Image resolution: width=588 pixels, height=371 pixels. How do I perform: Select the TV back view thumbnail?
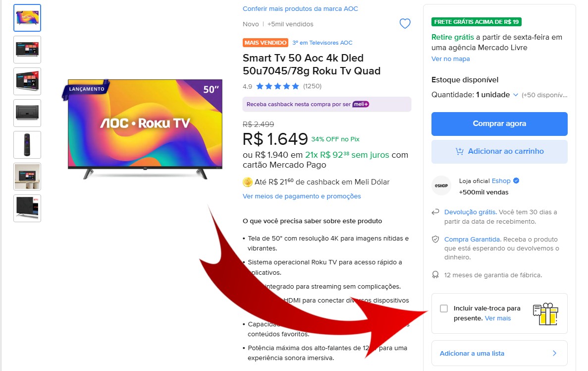(27, 113)
